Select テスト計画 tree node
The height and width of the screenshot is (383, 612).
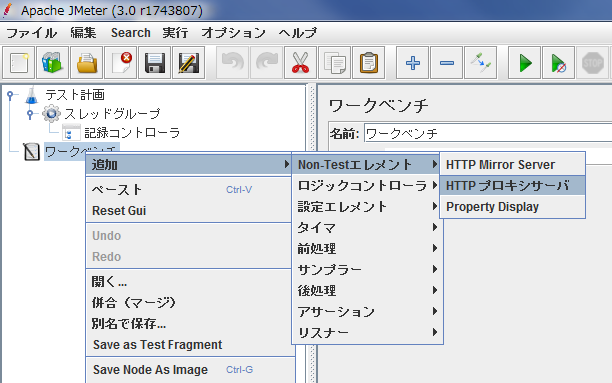tap(75, 95)
